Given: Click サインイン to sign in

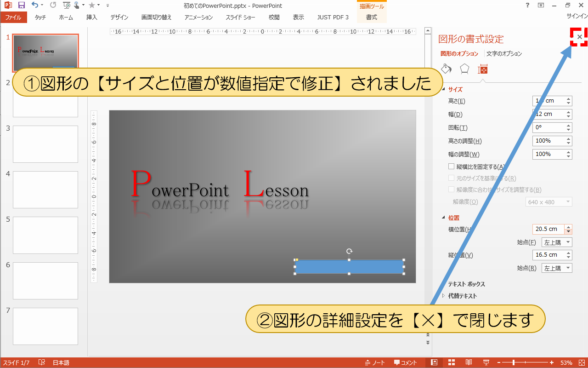Looking at the screenshot, I should tap(577, 16).
